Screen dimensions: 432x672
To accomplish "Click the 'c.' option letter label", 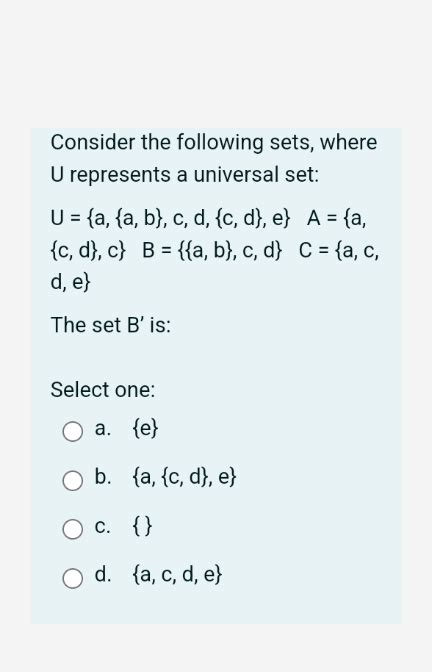I will point(103,526).
